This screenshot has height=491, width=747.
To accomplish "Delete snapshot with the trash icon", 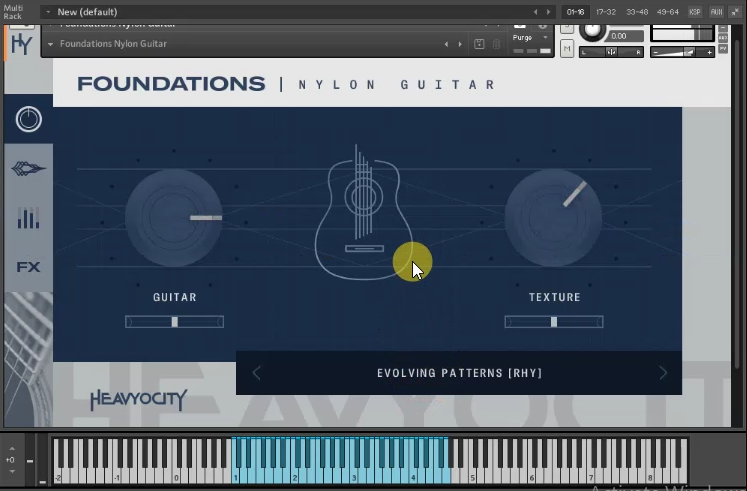I will pyautogui.click(x=496, y=44).
